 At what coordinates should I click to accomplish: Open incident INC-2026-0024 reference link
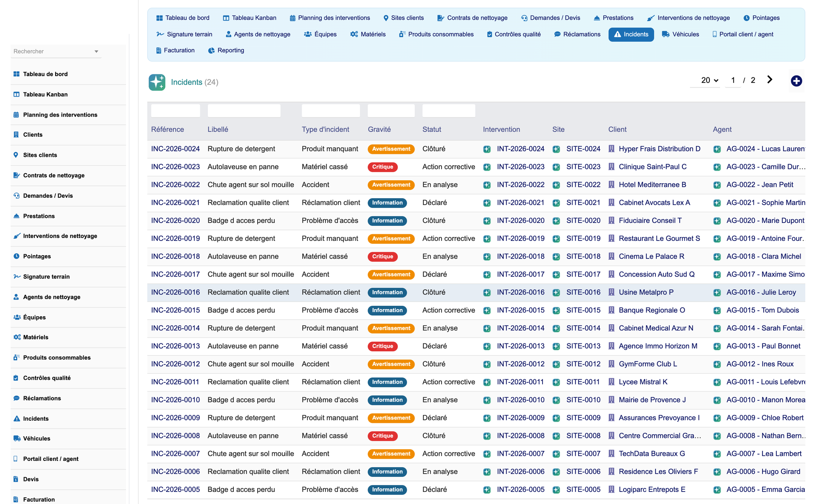point(175,149)
